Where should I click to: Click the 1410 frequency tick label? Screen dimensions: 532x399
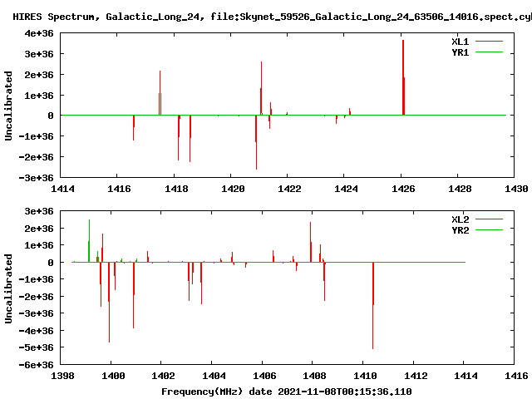(365, 376)
